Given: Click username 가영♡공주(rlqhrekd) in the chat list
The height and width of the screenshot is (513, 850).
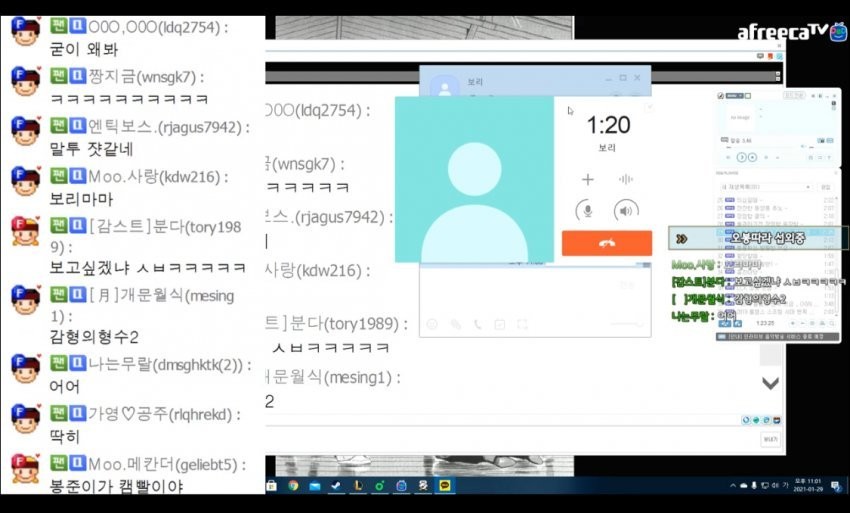Looking at the screenshot, I should [160, 414].
